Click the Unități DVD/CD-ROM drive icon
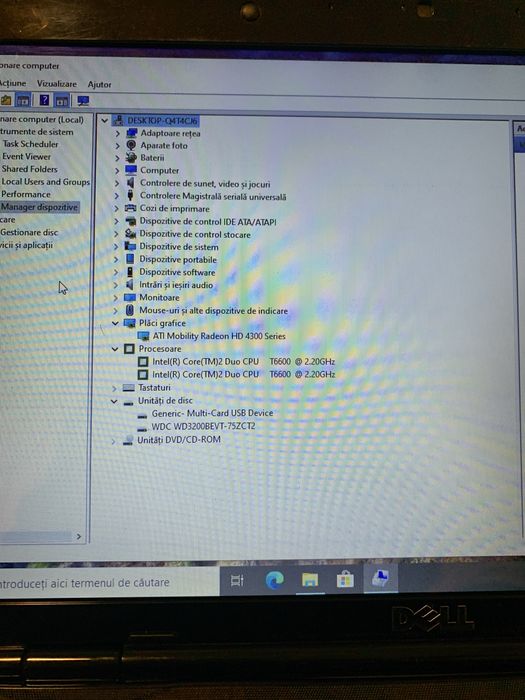This screenshot has height=700, width=525. (128, 440)
